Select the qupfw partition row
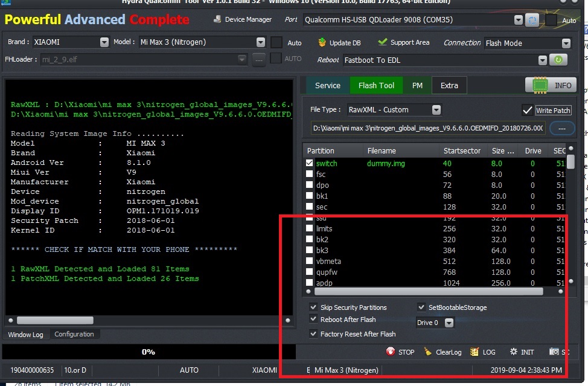The width and height of the screenshot is (588, 386). tap(434, 272)
